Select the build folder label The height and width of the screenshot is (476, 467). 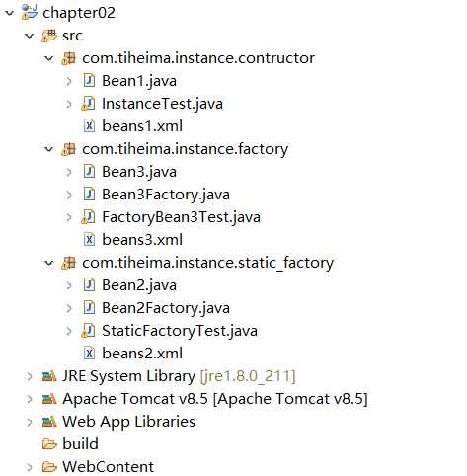(x=80, y=444)
